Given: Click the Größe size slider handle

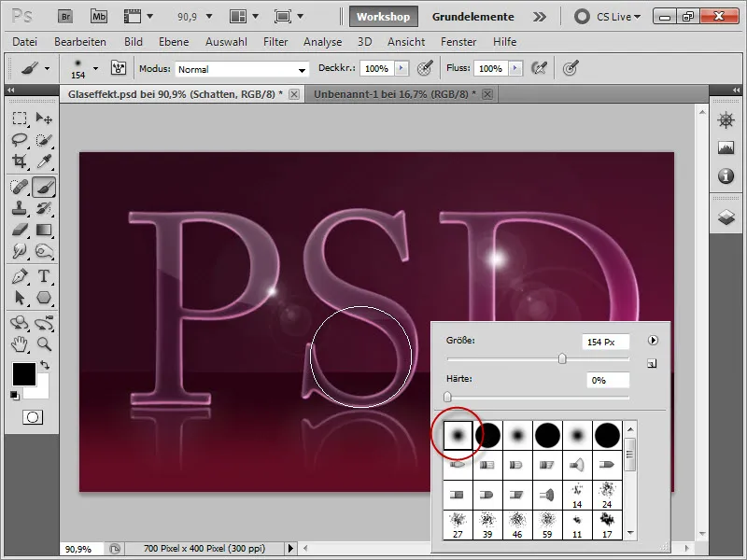Looking at the screenshot, I should click(x=562, y=358).
